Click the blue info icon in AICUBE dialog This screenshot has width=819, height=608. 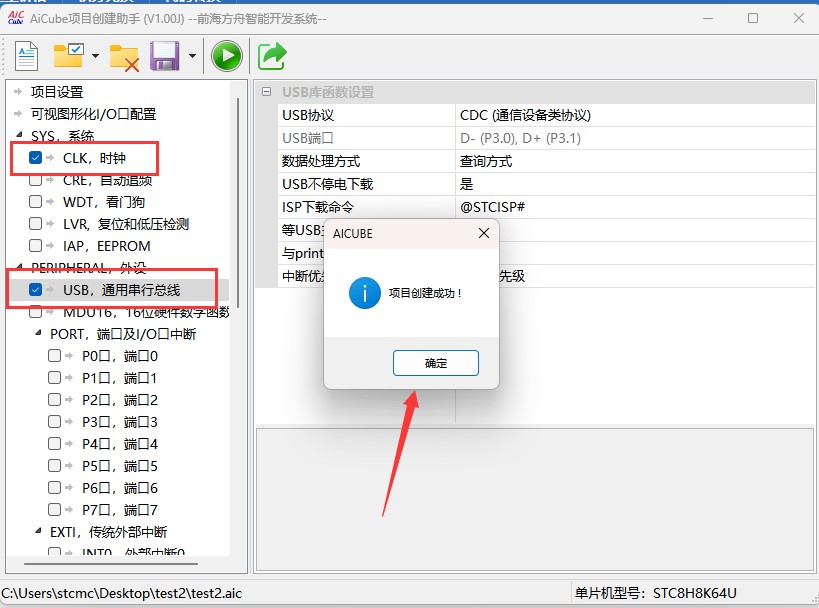tap(365, 293)
